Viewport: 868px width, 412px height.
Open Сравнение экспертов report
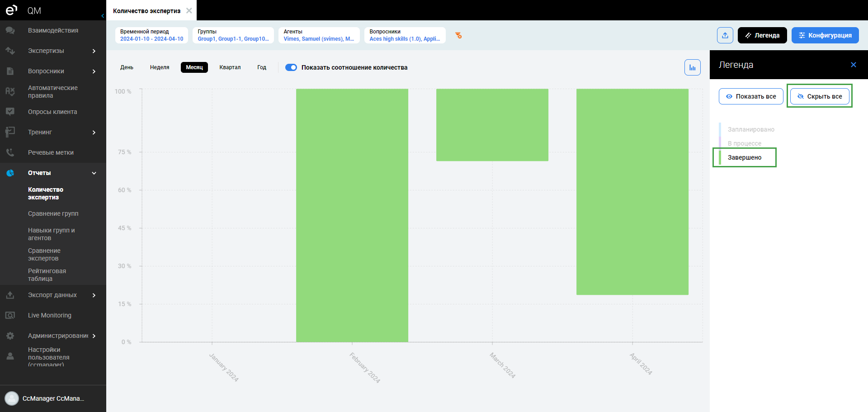tap(44, 254)
